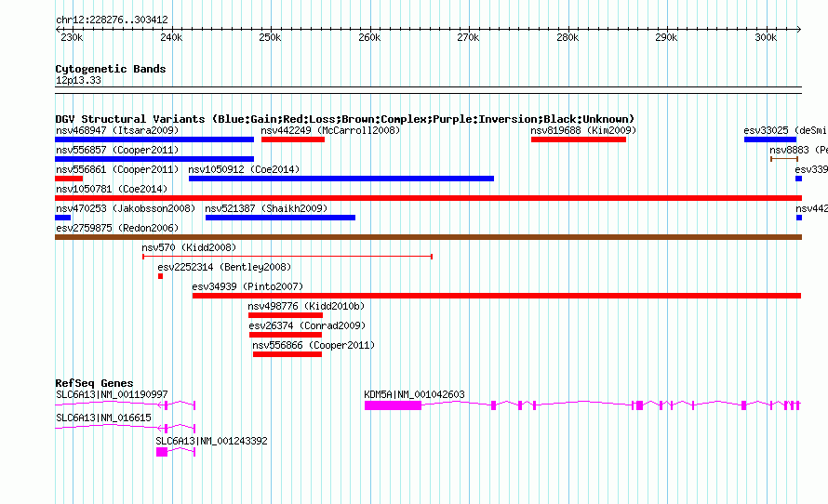
Task: Select the nsv521387 (Shaikh2009) blue bar
Action: coord(280,218)
